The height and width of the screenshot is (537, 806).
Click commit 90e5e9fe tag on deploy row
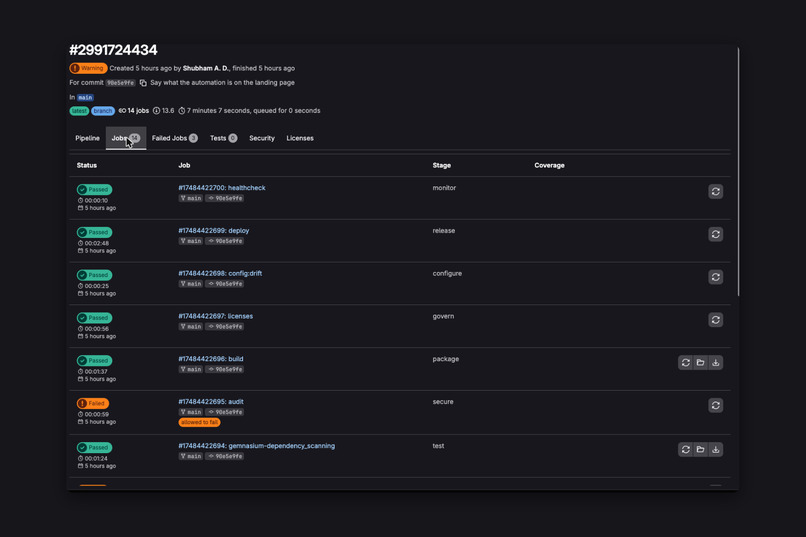coord(225,241)
